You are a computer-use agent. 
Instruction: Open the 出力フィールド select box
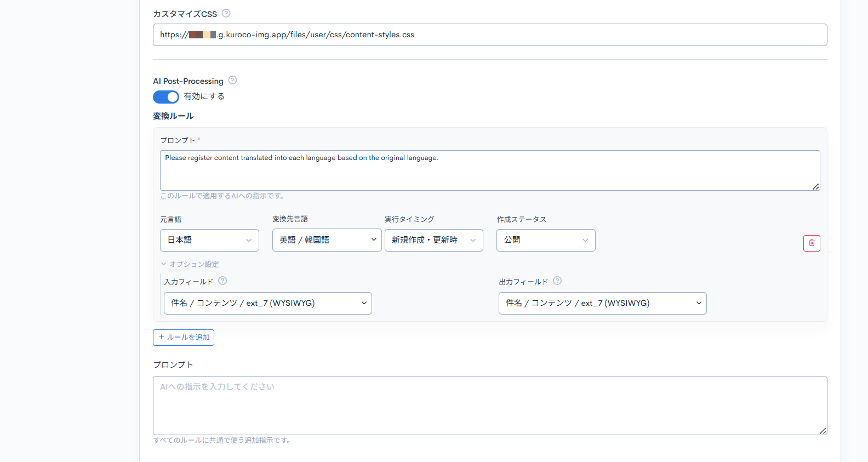602,303
